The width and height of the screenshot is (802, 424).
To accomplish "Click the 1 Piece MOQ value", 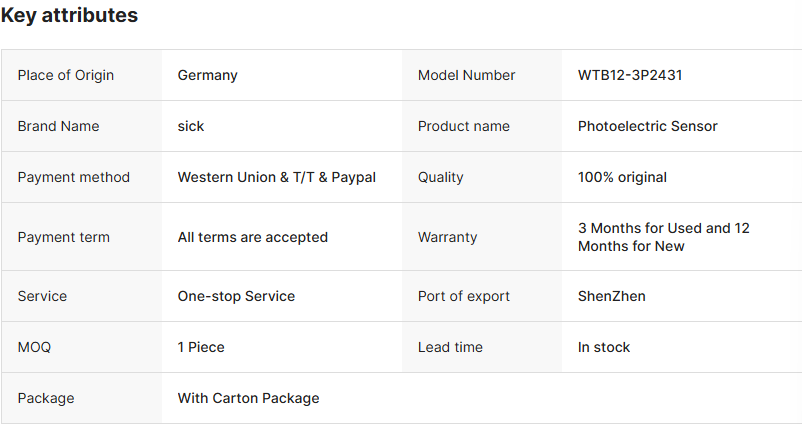I will tap(201, 347).
